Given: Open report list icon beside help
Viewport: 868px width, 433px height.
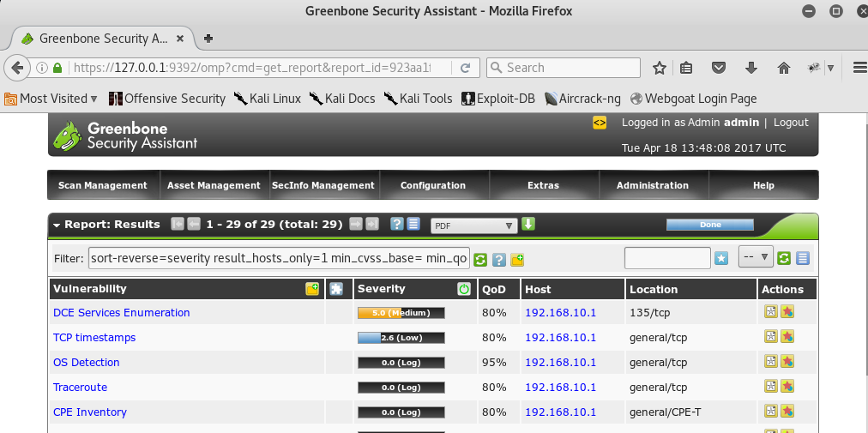Looking at the screenshot, I should click(x=413, y=225).
